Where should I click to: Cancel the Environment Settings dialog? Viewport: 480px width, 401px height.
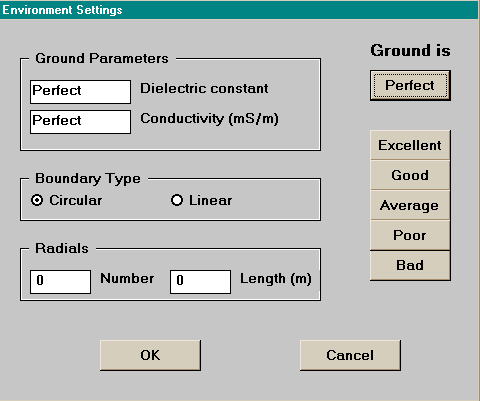pos(350,355)
